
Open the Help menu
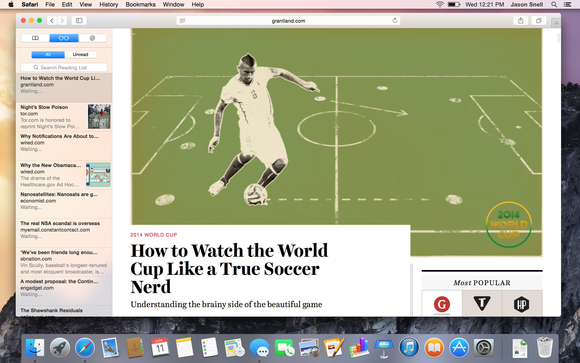[198, 4]
